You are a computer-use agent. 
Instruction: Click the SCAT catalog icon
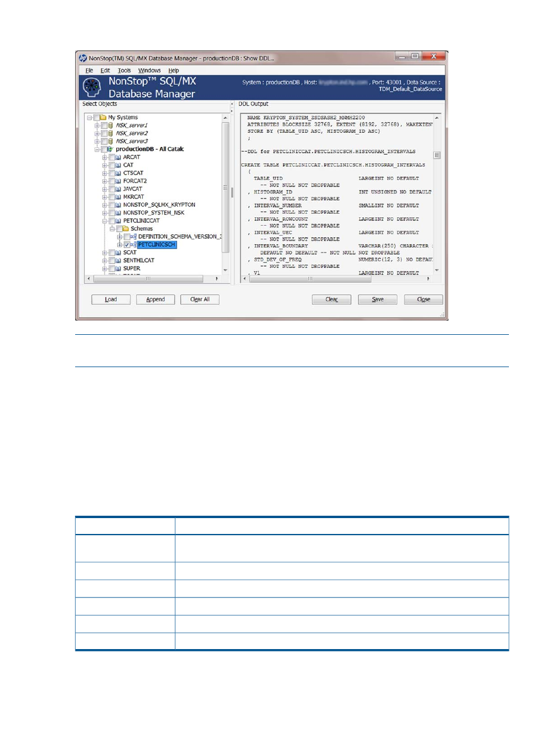(118, 253)
